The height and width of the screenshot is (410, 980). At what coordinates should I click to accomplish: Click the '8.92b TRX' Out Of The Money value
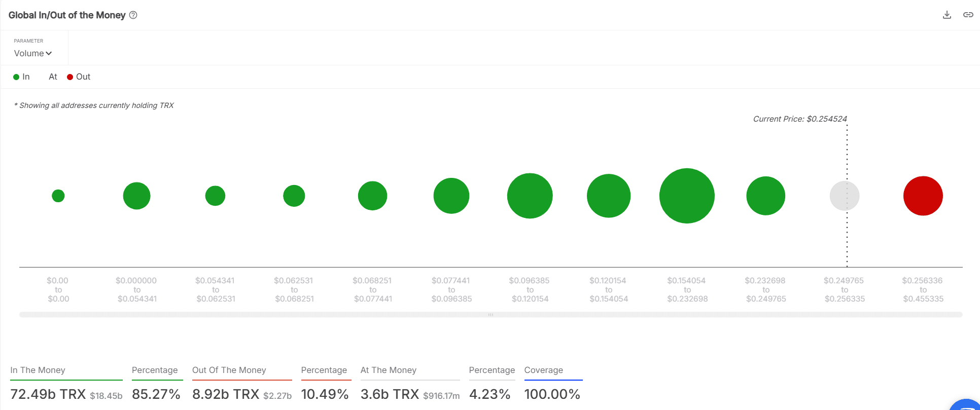pos(226,394)
